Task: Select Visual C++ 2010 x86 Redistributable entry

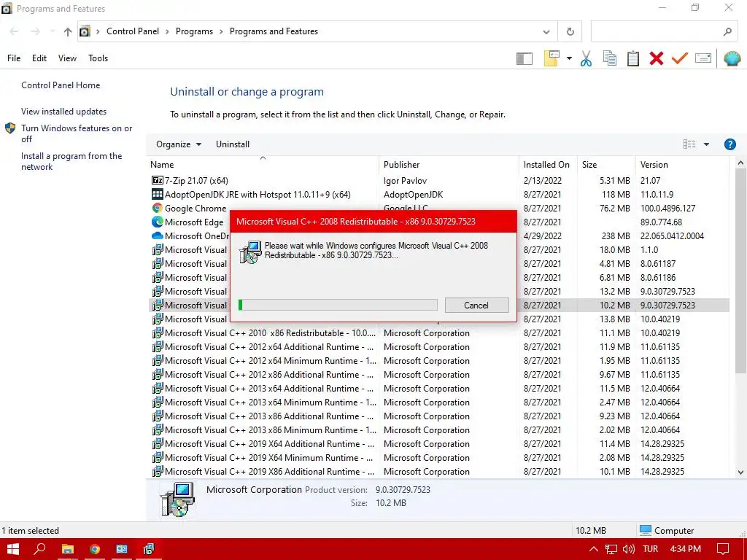Action: [x=438, y=333]
